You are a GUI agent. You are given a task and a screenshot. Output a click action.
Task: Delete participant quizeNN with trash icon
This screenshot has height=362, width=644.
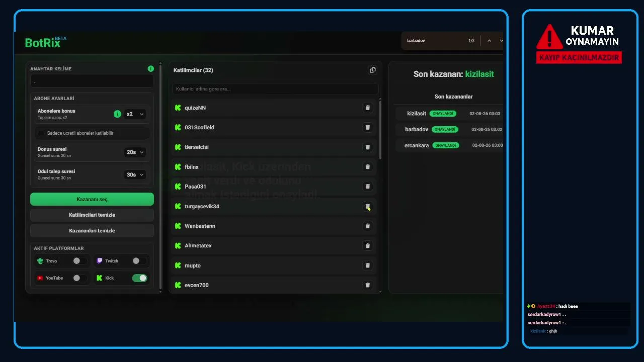tap(367, 108)
